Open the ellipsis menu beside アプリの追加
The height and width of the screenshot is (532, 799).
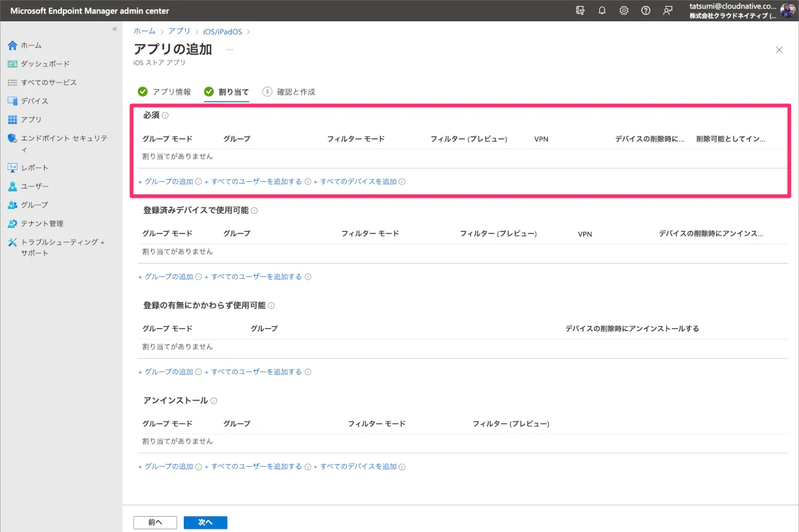pyautogui.click(x=230, y=50)
